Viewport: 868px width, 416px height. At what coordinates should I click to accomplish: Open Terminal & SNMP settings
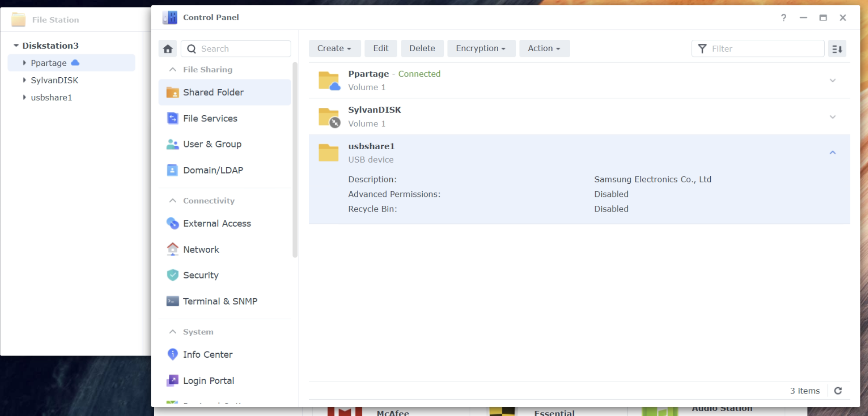(220, 301)
